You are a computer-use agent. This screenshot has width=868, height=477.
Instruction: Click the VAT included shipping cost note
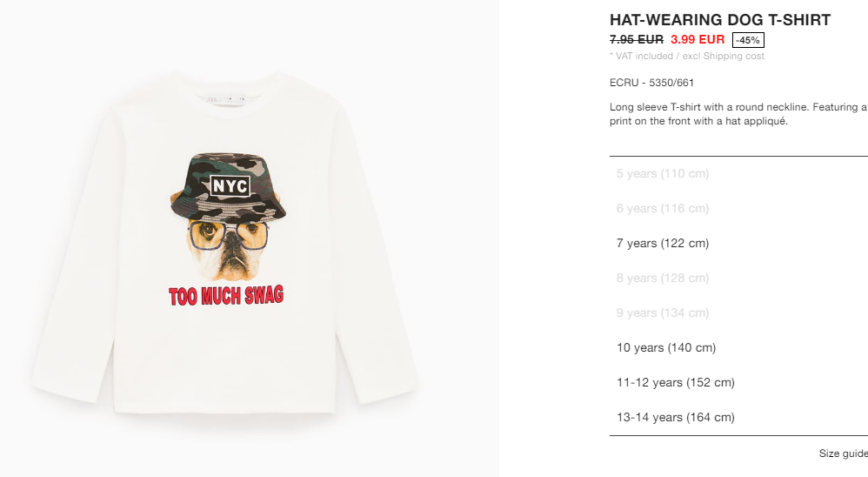pyautogui.click(x=686, y=56)
